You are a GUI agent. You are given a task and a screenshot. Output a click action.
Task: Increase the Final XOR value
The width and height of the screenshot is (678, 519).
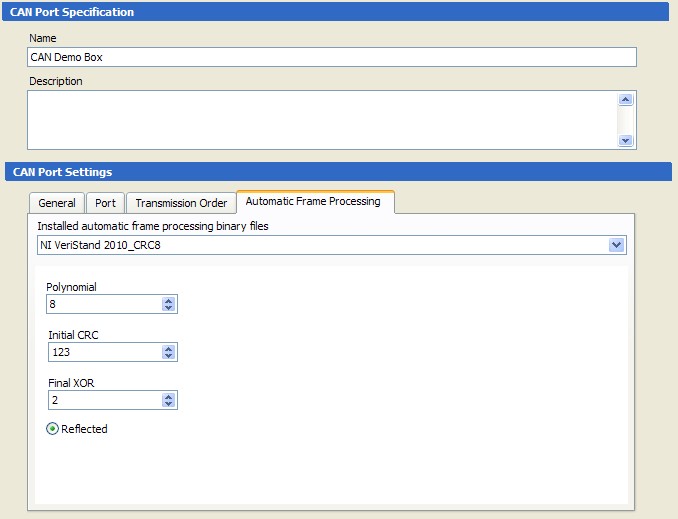[169, 396]
